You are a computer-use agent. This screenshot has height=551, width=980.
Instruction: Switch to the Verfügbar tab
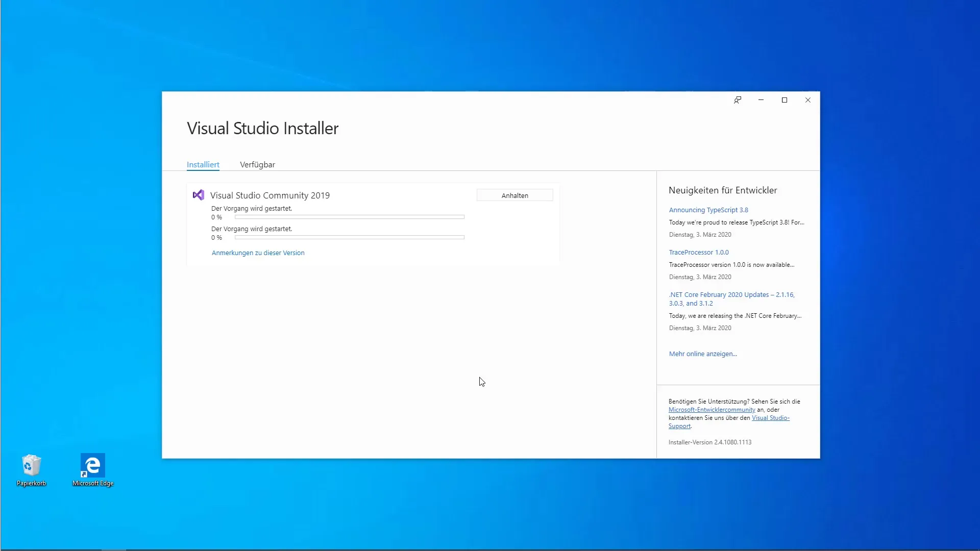(257, 164)
